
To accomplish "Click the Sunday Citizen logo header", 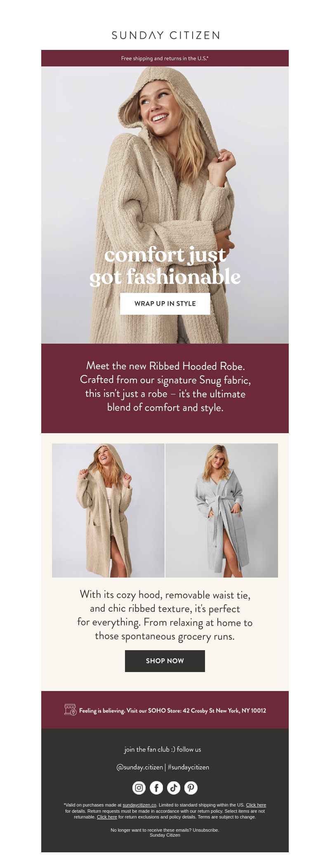I will 165,35.
